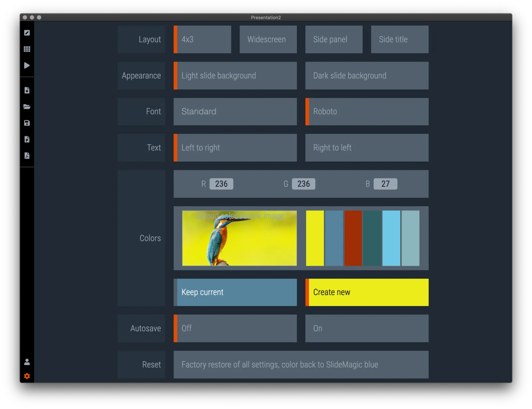Choose the Side title layout
This screenshot has height=409, width=532.
tap(400, 39)
